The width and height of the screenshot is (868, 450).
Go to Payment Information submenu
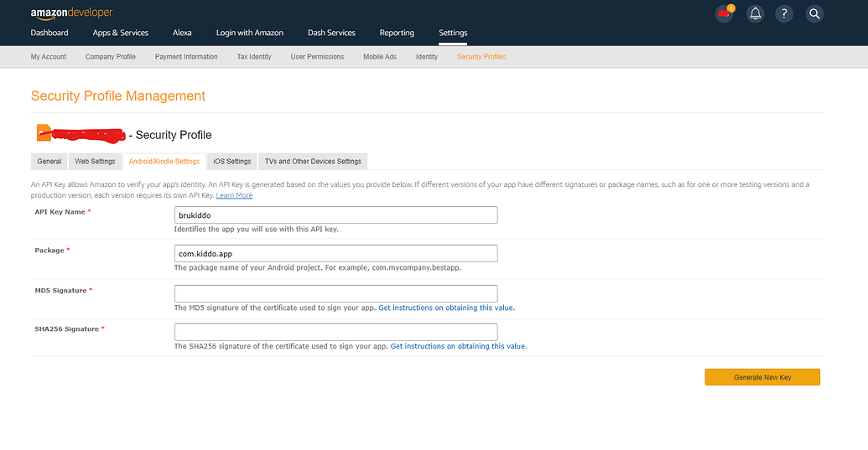click(x=186, y=57)
